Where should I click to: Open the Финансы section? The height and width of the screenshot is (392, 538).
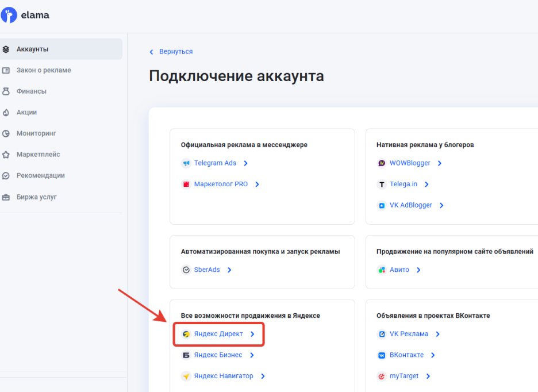32,91
